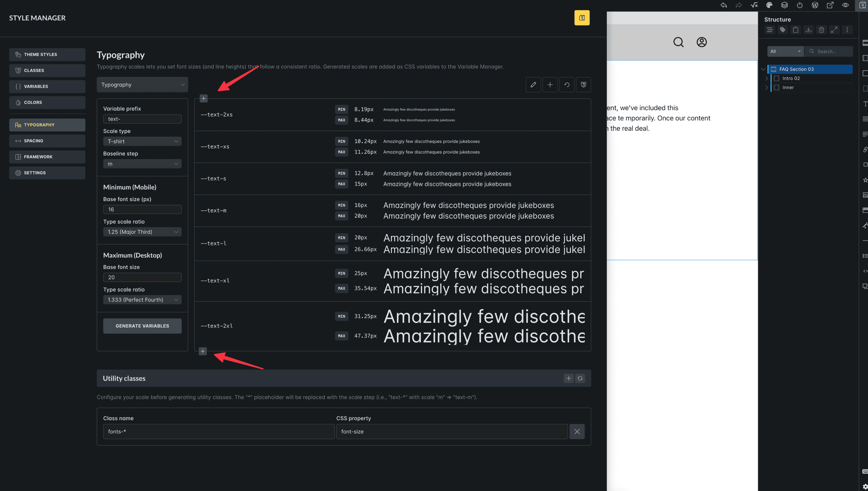The height and width of the screenshot is (491, 868).
Task: Click the reset arrow icon beside Typography dropdown
Action: tap(566, 85)
